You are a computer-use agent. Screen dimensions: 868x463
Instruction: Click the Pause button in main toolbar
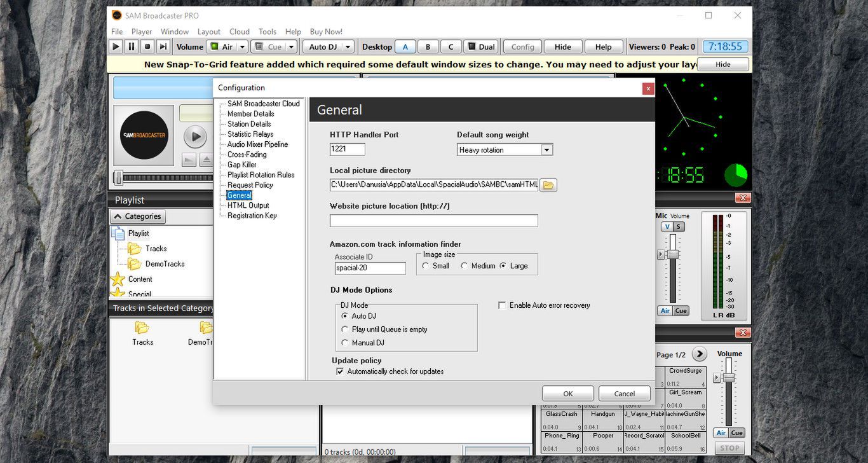click(132, 46)
